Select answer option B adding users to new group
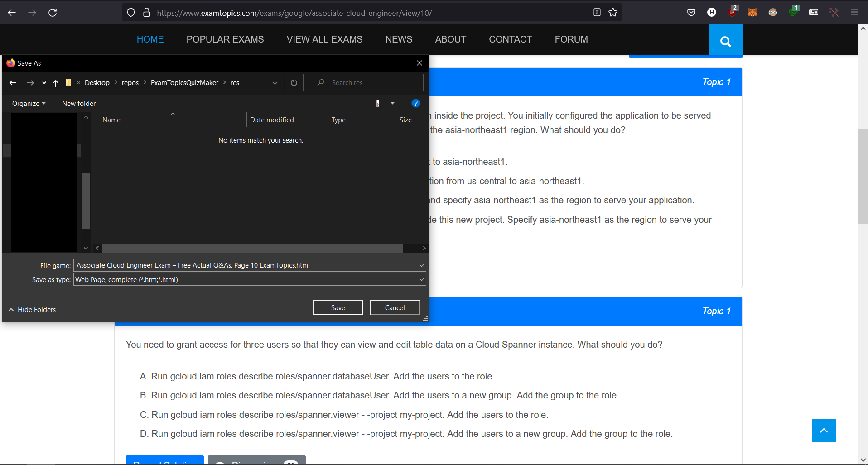Image resolution: width=868 pixels, height=465 pixels. coord(379,395)
